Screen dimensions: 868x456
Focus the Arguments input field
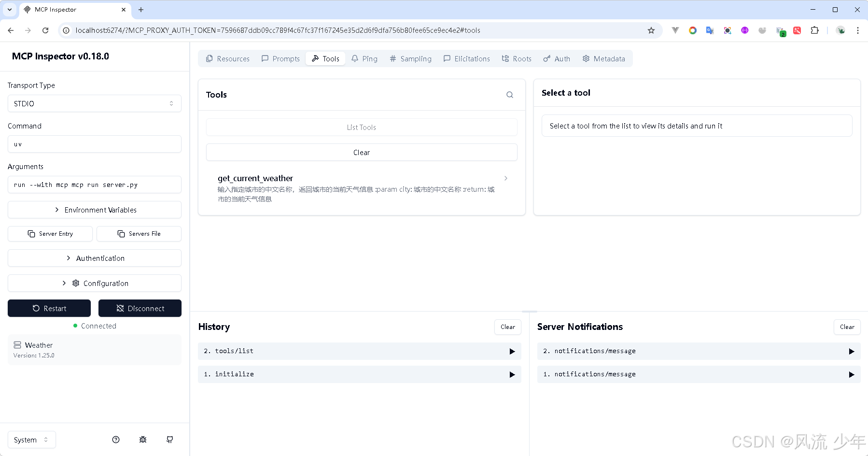point(95,185)
